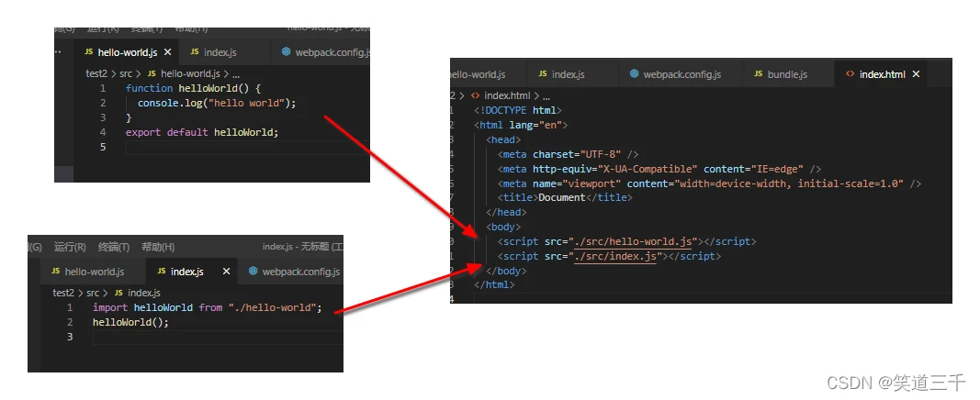Click the meta http-equiv X-UA-Compatible line

pos(659,169)
